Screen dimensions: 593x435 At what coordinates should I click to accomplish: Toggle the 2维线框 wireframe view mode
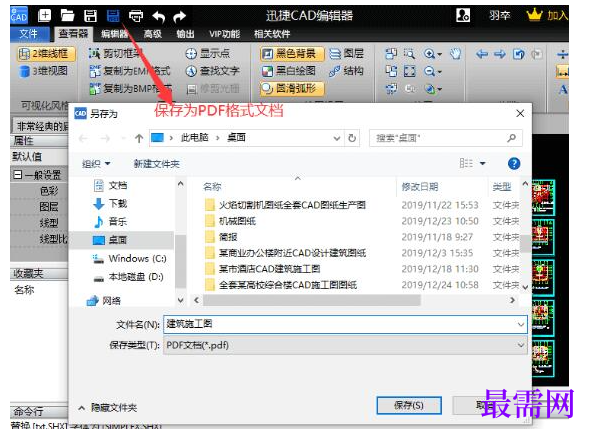(46, 54)
